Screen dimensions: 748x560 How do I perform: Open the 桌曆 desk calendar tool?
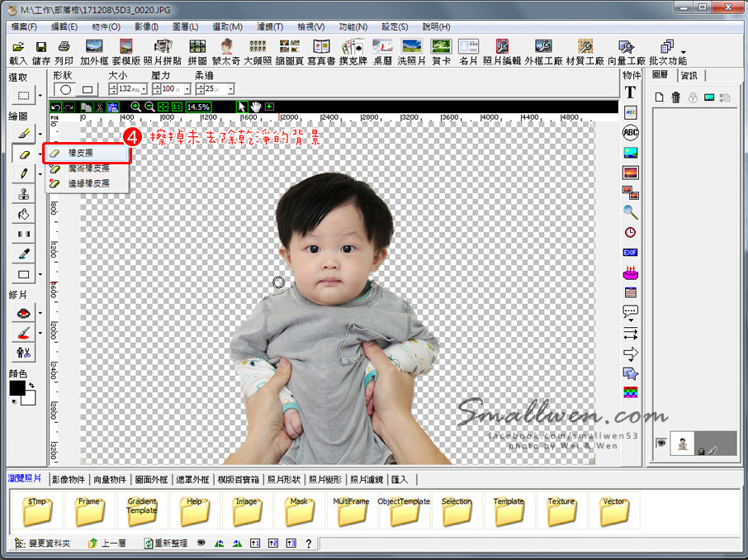pyautogui.click(x=382, y=53)
